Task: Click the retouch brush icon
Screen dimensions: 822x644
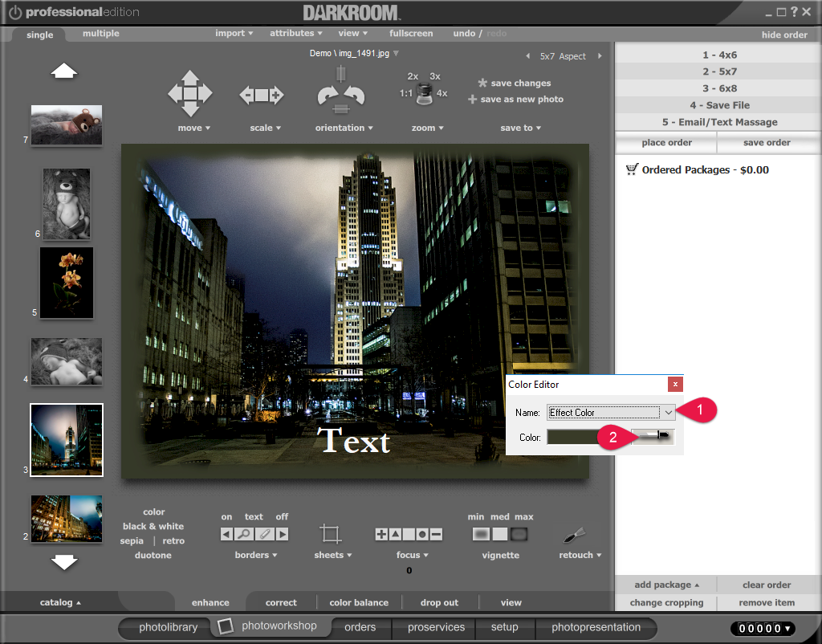Action: [x=575, y=536]
